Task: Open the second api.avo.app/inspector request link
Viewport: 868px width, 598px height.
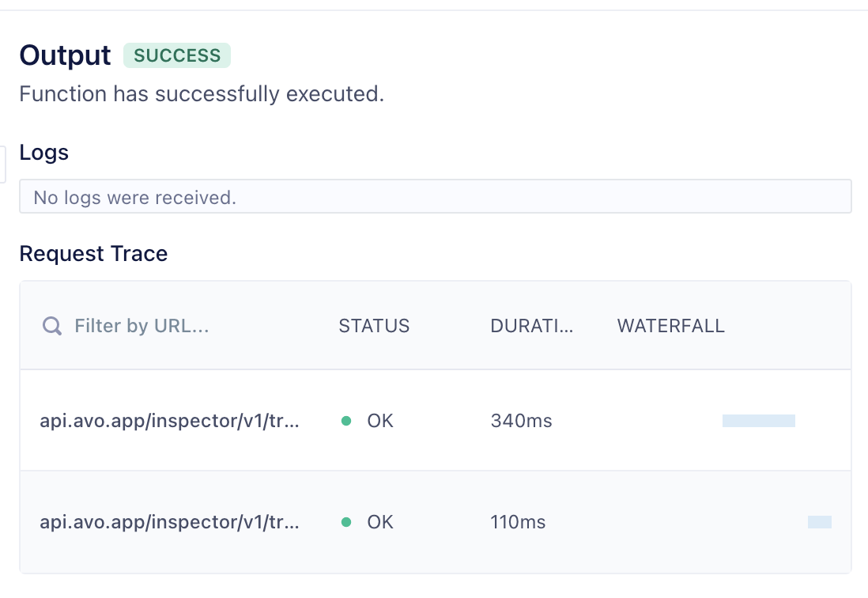Action: point(171,522)
